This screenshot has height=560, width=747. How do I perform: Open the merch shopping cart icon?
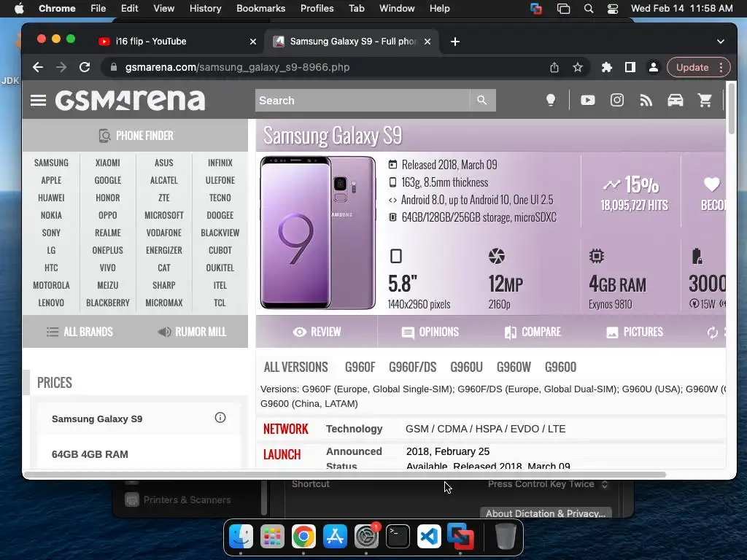pyautogui.click(x=705, y=100)
